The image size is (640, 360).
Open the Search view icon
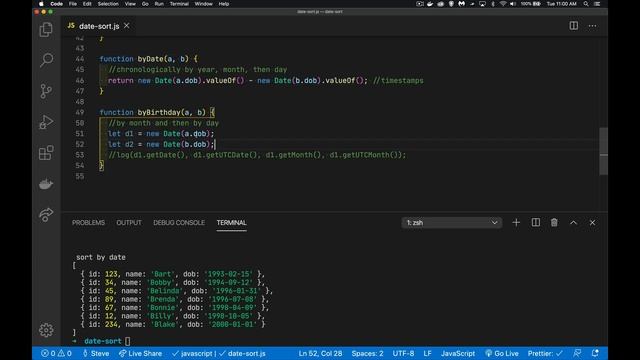[x=46, y=60]
